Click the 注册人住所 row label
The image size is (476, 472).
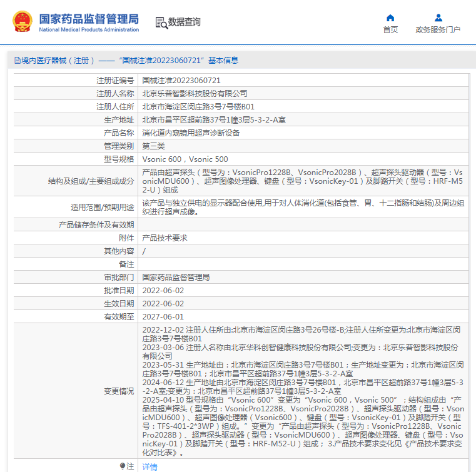(x=115, y=106)
